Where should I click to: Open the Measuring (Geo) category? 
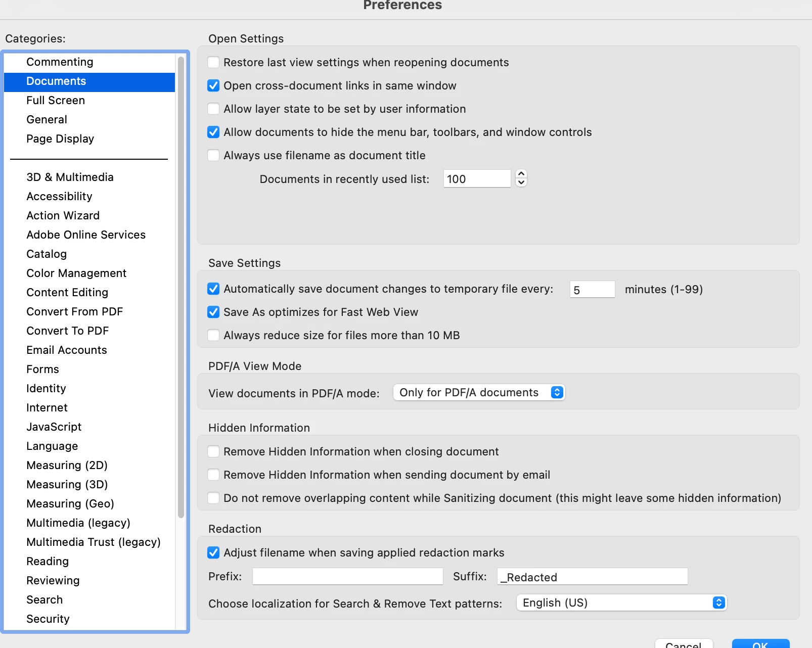(89, 503)
